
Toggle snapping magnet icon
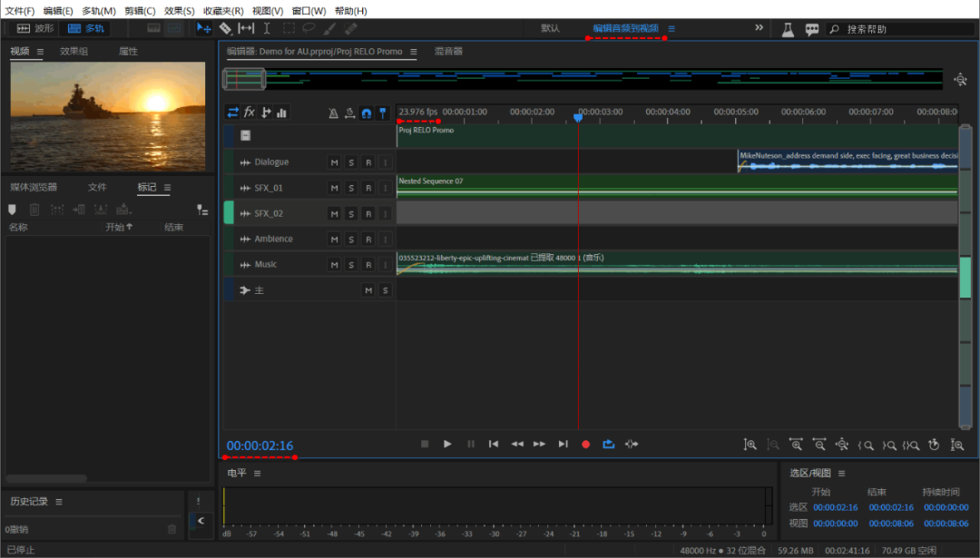click(367, 113)
